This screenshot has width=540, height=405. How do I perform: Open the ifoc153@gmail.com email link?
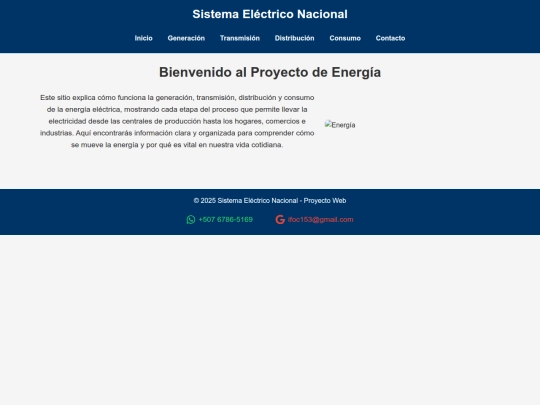coord(320,219)
